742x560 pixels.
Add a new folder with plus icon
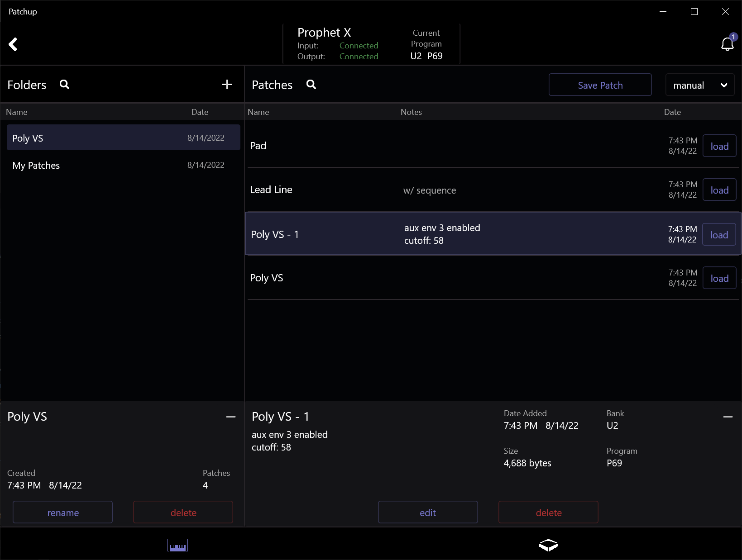click(227, 85)
